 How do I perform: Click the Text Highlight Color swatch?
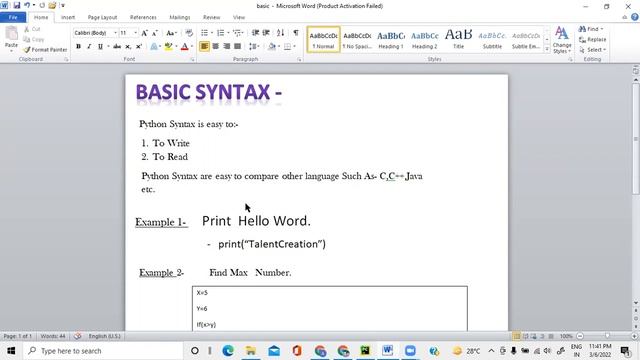point(168,47)
